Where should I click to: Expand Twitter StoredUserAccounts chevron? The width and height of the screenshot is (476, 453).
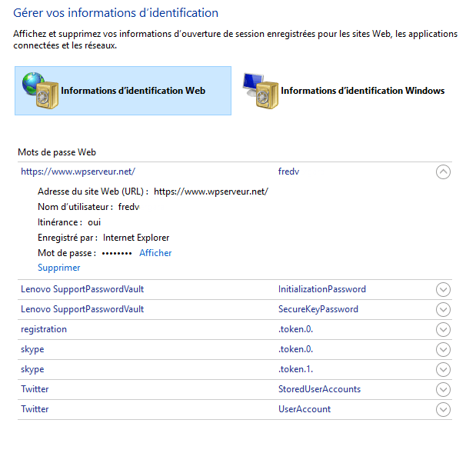[443, 390]
